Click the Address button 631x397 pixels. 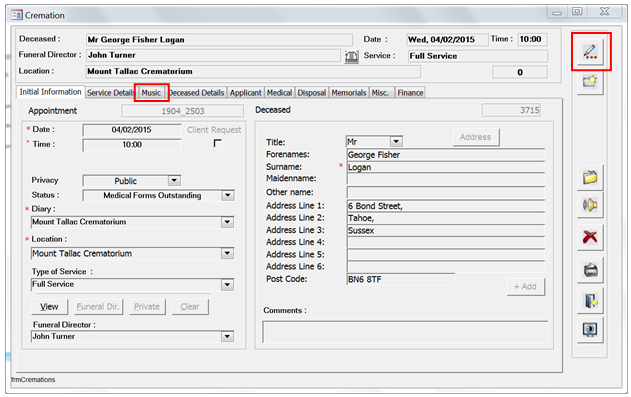475,137
